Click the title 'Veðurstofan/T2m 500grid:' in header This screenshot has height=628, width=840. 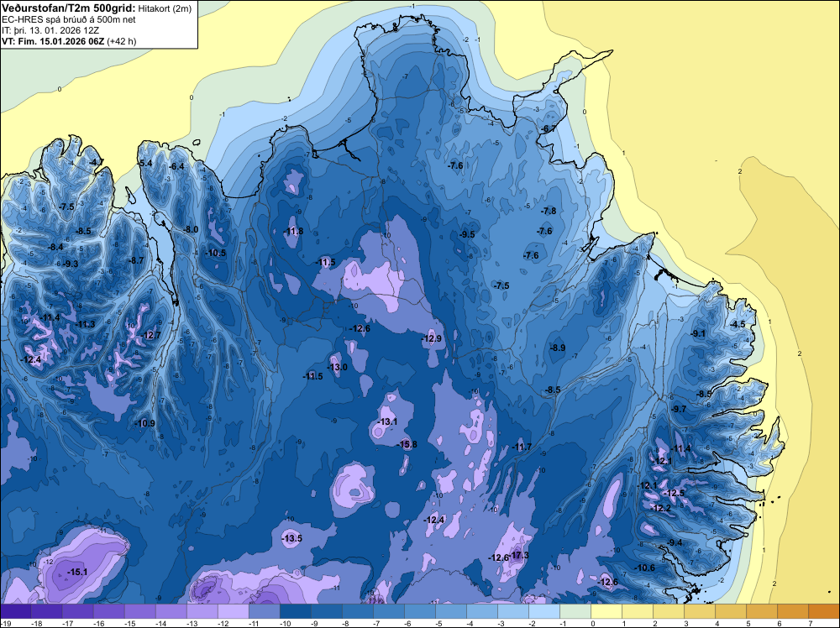pos(69,8)
